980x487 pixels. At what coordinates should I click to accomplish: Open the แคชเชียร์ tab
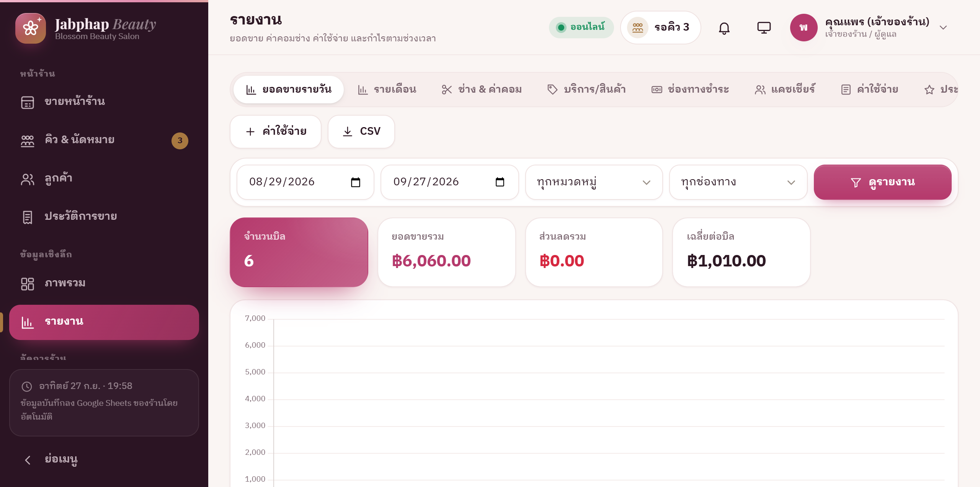click(x=785, y=90)
